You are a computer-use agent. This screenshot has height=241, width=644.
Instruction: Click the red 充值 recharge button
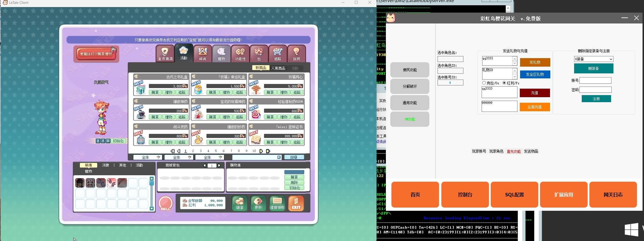tap(535, 93)
